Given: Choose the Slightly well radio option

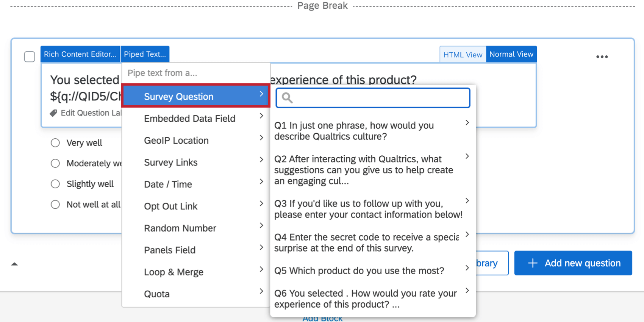Looking at the screenshot, I should pos(55,184).
